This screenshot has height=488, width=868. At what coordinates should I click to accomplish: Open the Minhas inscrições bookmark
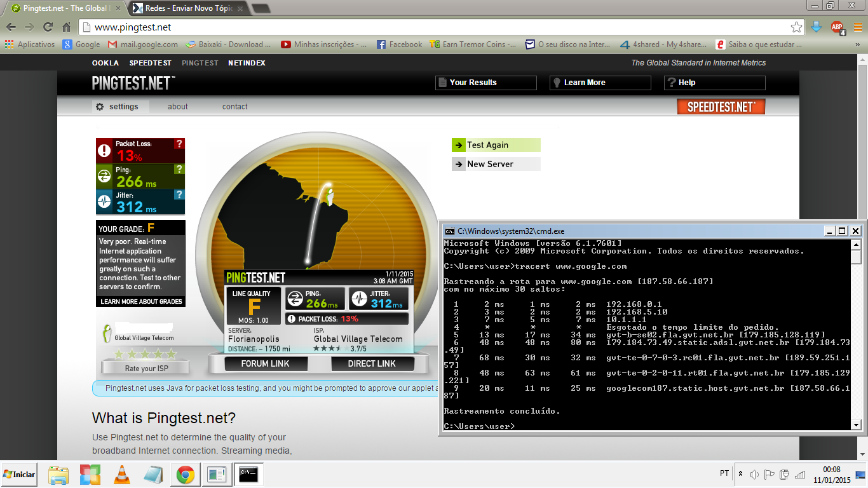(x=323, y=44)
